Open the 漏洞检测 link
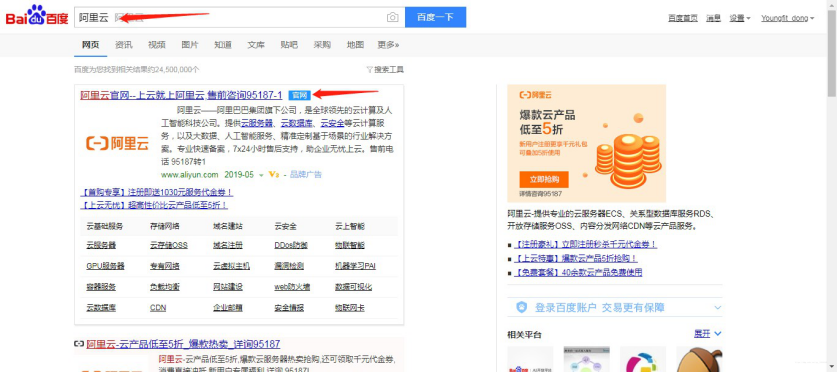 click(289, 266)
